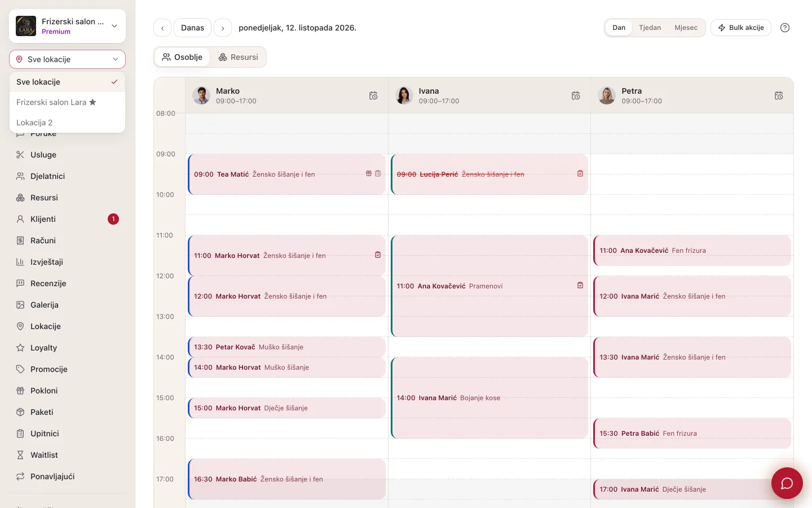Switch to the Osoblje tab
812x508 pixels.
182,57
